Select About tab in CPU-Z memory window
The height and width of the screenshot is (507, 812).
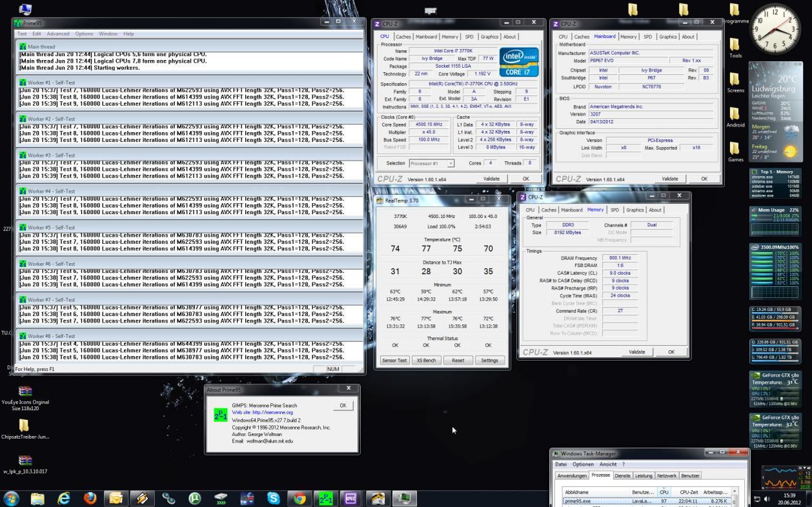click(655, 210)
